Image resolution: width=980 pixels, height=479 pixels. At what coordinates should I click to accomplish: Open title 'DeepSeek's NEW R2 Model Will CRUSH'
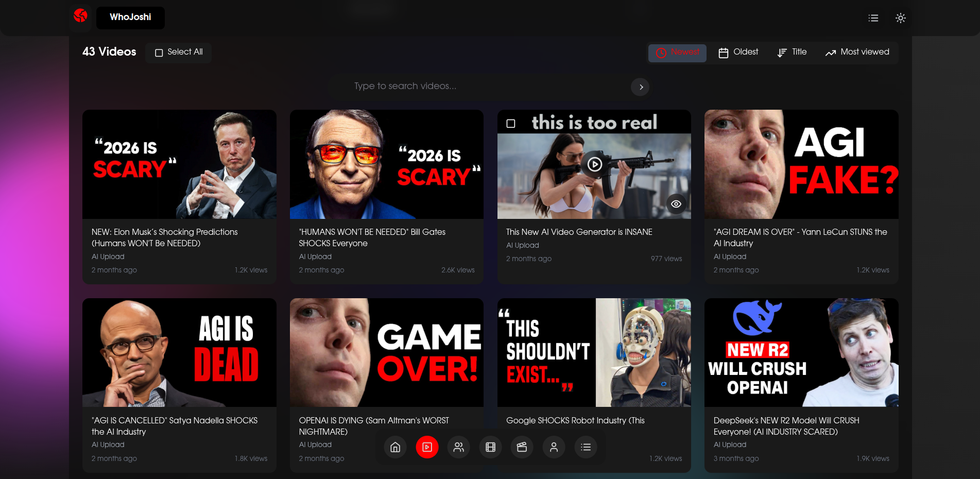[x=786, y=426]
